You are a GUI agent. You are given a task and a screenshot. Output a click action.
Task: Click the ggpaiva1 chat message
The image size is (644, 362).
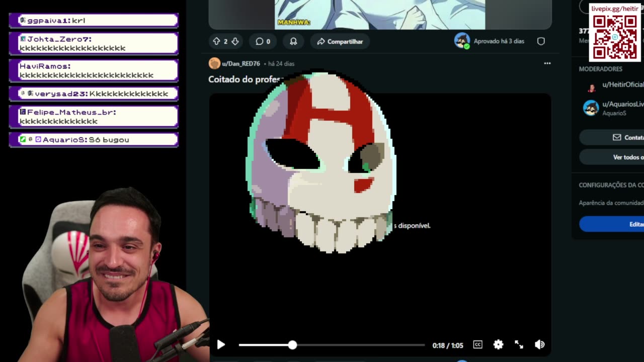94,20
